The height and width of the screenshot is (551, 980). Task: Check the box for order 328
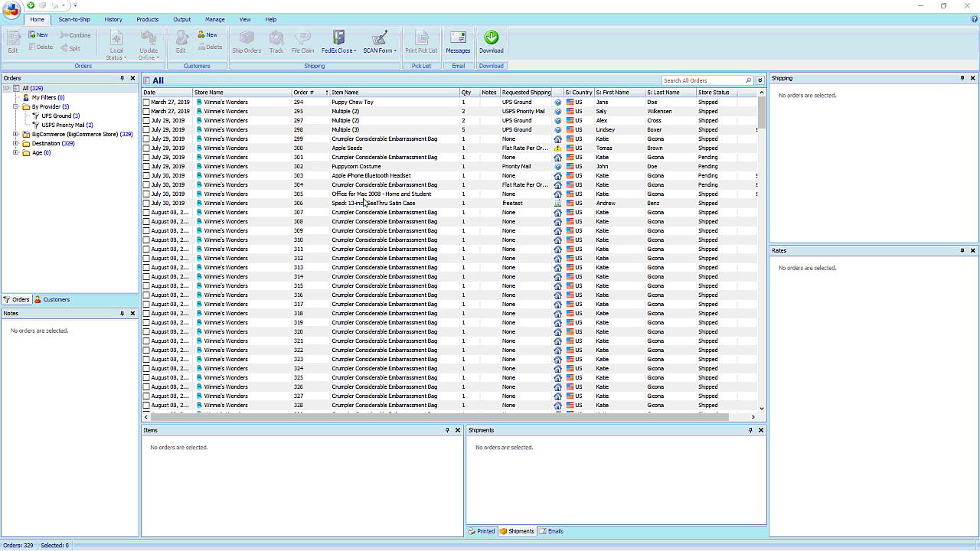coord(146,405)
